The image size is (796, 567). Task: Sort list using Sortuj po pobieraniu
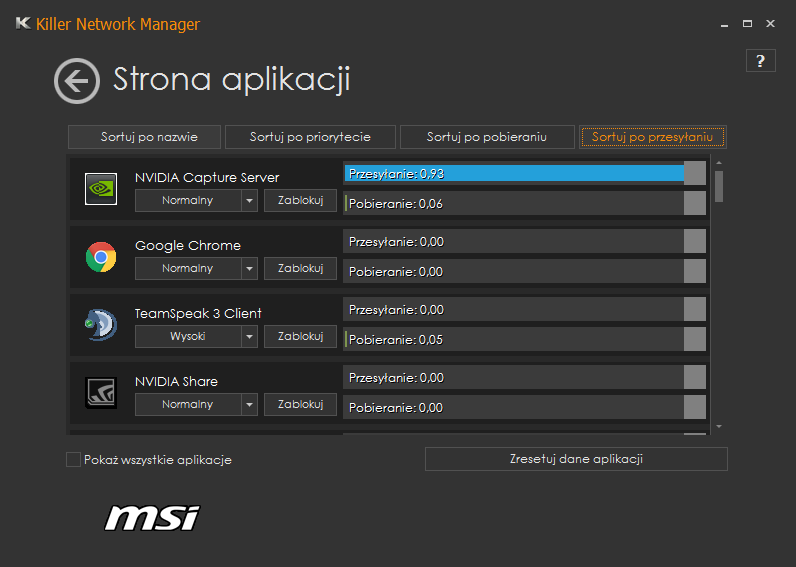487,137
